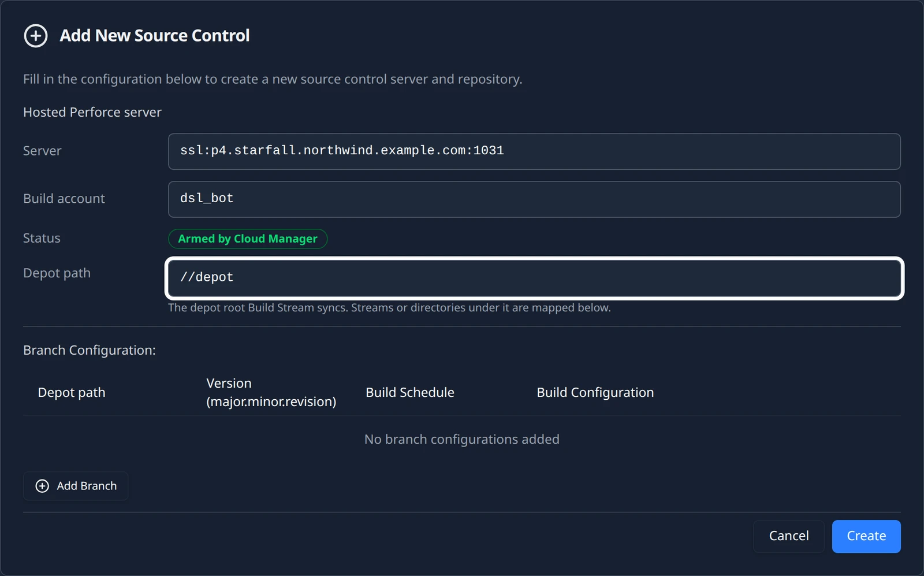Click the Version (major.minor.revision) column header

point(271,392)
